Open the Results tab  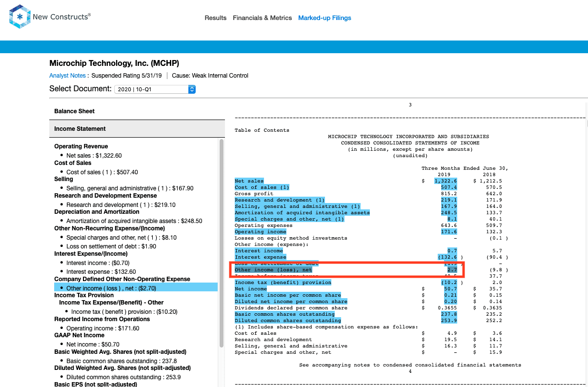pos(215,18)
